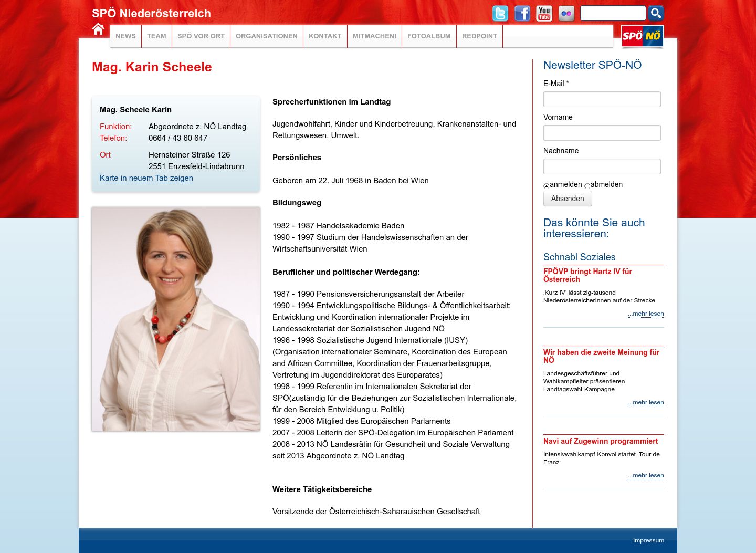Click Karin Scheele's portrait photo
The image size is (756, 553).
point(176,319)
